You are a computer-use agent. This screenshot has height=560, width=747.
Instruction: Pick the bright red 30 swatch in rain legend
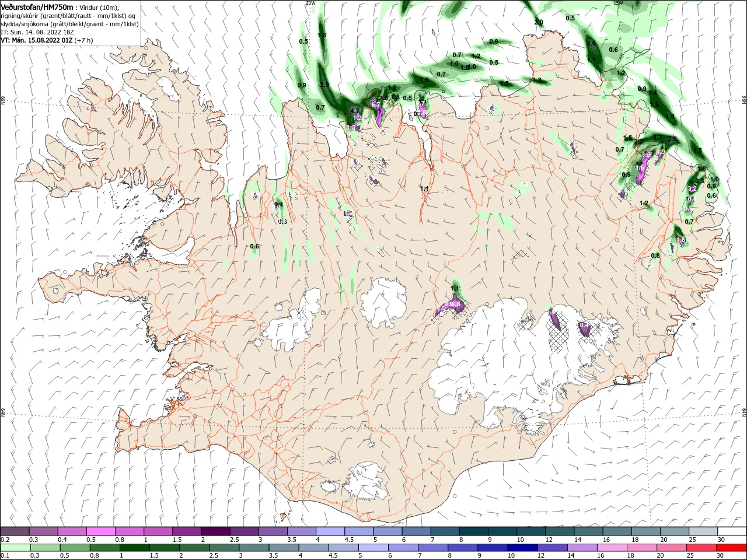click(x=732, y=548)
